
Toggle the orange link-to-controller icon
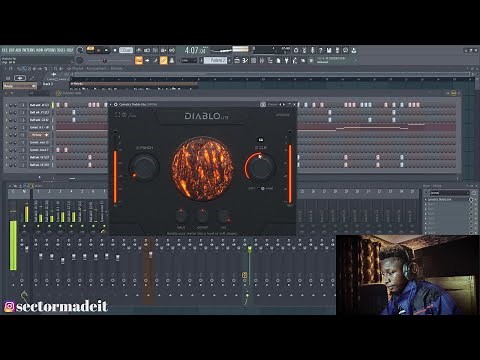coord(163,60)
